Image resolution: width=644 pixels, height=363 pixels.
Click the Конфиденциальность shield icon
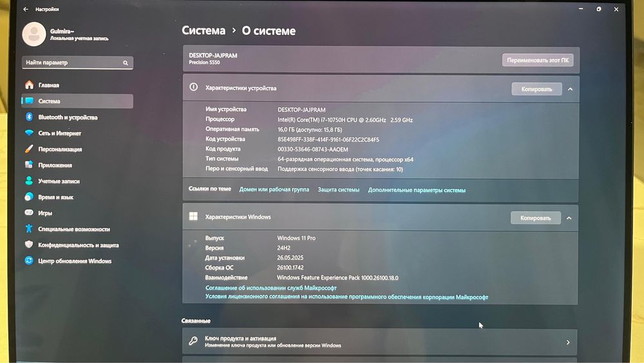(29, 244)
